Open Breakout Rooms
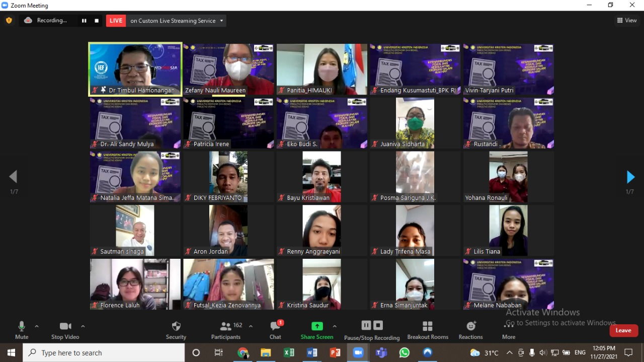The width and height of the screenshot is (644, 362). tap(427, 327)
